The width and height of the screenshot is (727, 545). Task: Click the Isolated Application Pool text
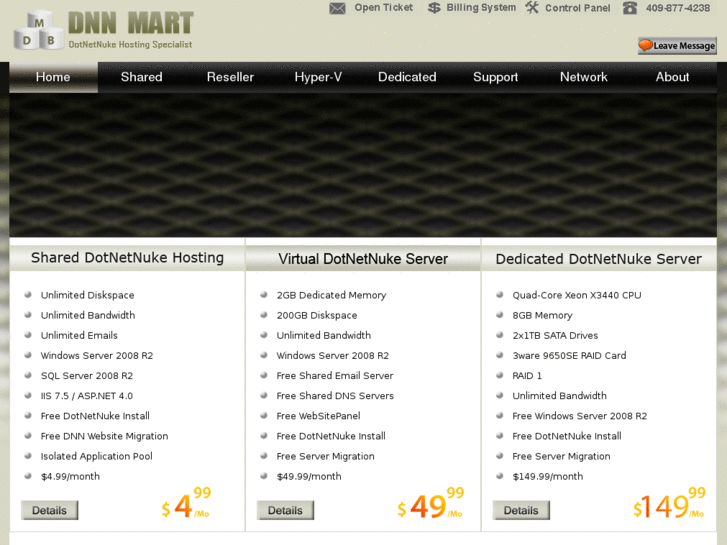96,456
